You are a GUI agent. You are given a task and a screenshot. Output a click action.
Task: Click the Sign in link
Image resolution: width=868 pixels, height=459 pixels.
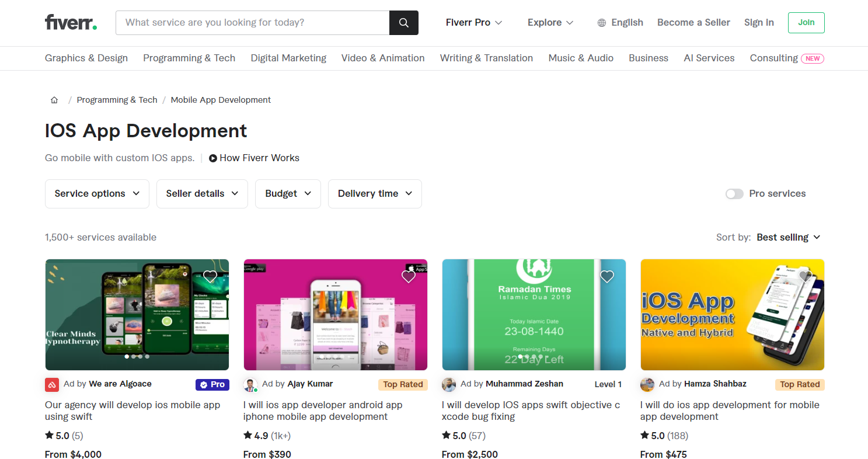coord(759,23)
